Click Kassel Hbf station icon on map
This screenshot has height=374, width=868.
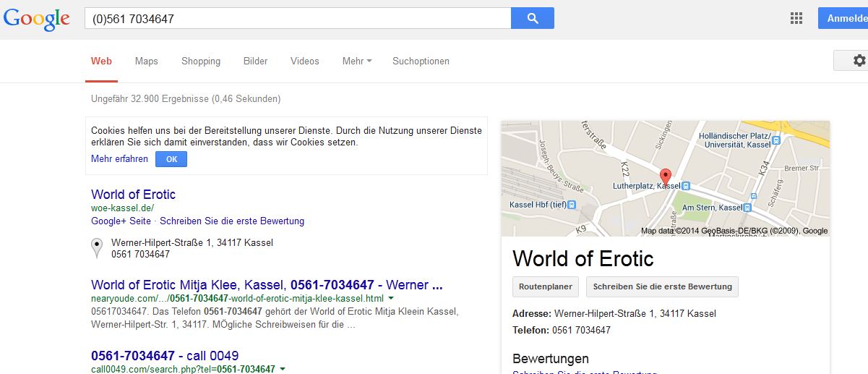point(572,205)
